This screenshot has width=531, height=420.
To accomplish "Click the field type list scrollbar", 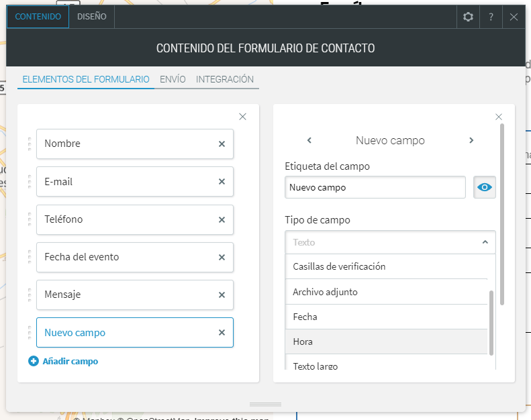I will click(491, 322).
